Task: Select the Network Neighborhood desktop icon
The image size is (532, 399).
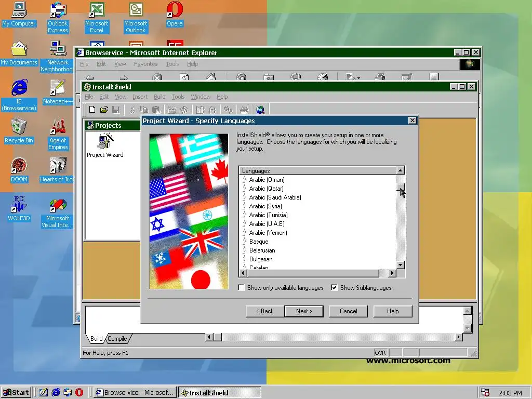Action: pyautogui.click(x=57, y=57)
